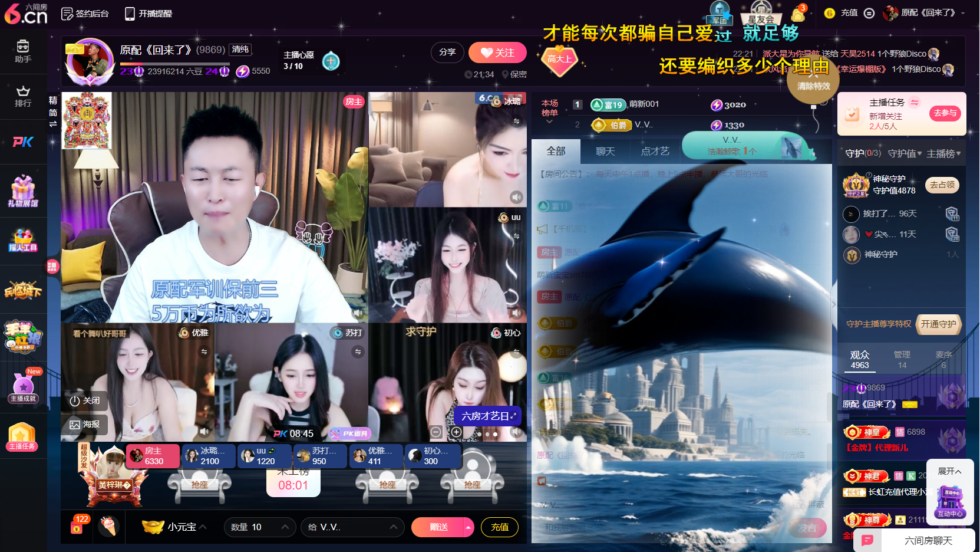
Task: Open the 数量 10 quantity dropdown
Action: (259, 527)
